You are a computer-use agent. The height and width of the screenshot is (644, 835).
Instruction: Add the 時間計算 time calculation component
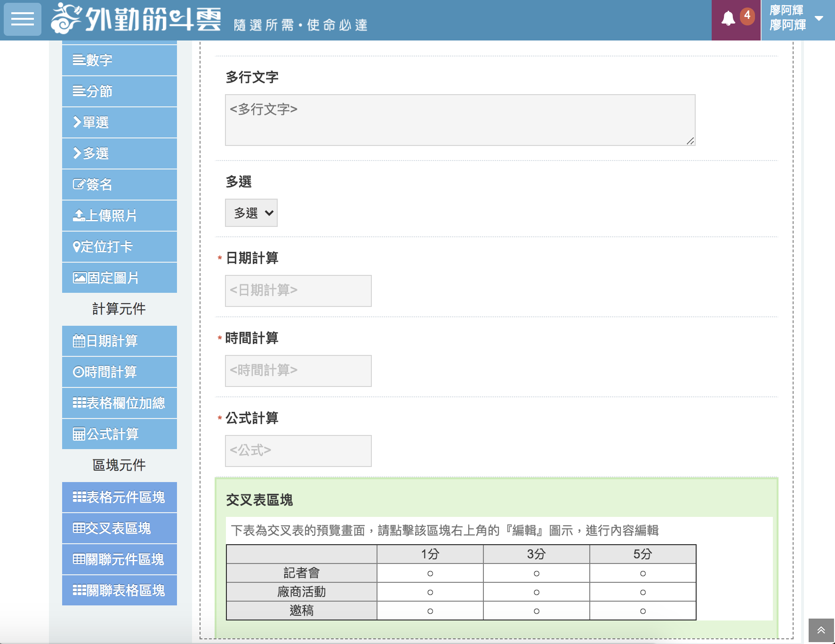(119, 372)
